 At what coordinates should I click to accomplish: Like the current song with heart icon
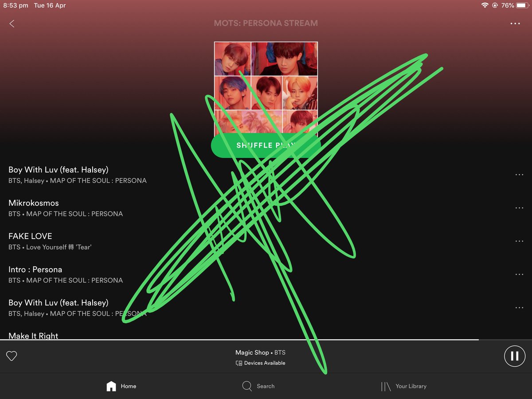point(12,356)
